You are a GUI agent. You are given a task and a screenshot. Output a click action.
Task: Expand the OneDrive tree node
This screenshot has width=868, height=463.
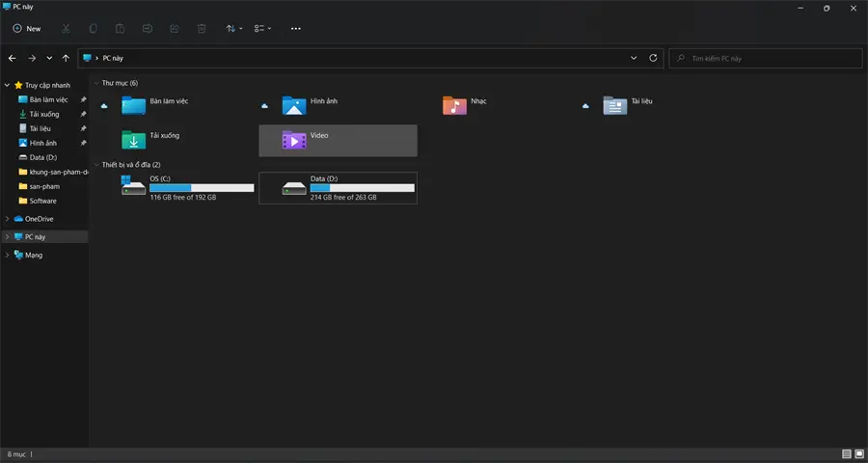tap(7, 219)
